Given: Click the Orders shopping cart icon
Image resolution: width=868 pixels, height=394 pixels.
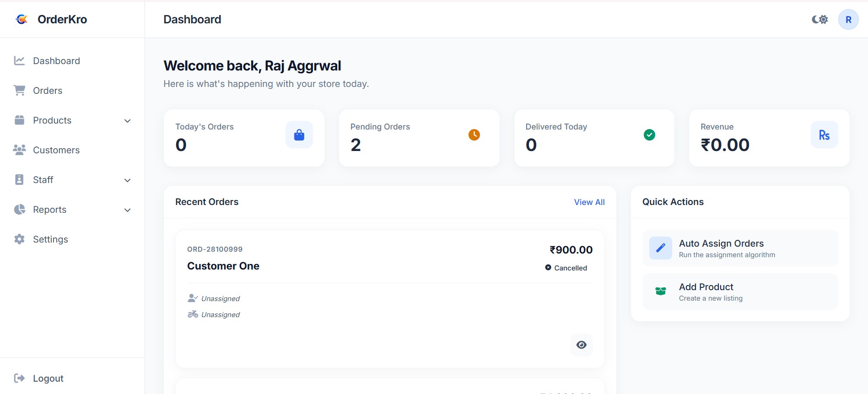Looking at the screenshot, I should pyautogui.click(x=19, y=91).
